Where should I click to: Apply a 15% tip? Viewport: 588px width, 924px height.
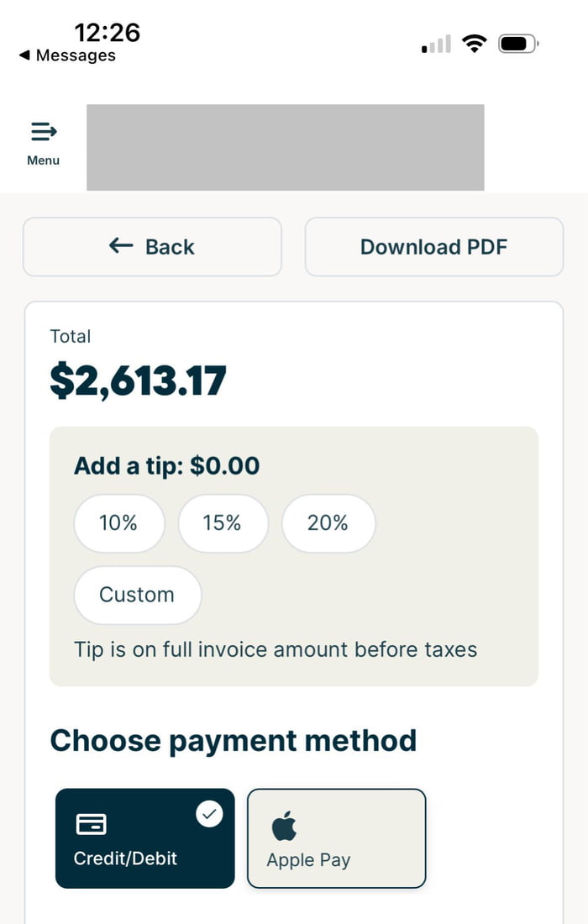[223, 523]
